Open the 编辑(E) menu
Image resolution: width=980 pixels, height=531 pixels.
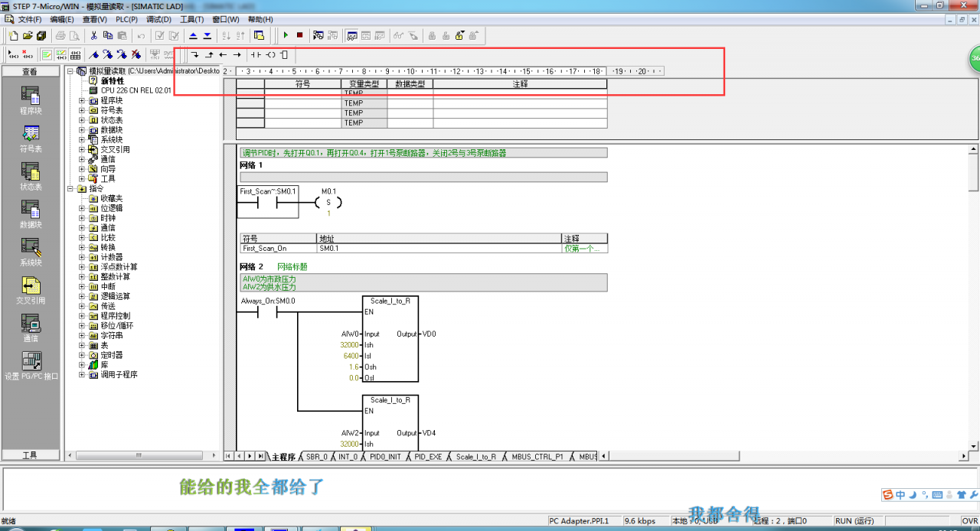62,19
